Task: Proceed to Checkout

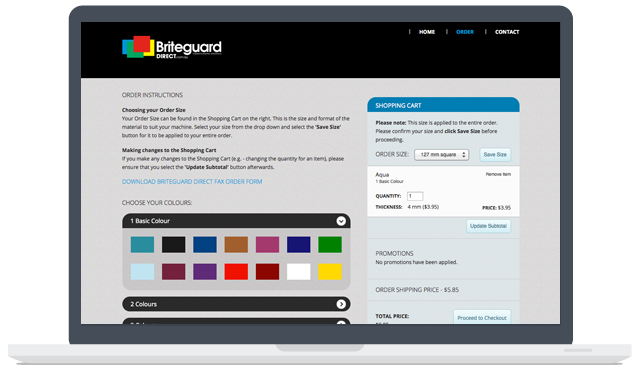Action: click(482, 317)
